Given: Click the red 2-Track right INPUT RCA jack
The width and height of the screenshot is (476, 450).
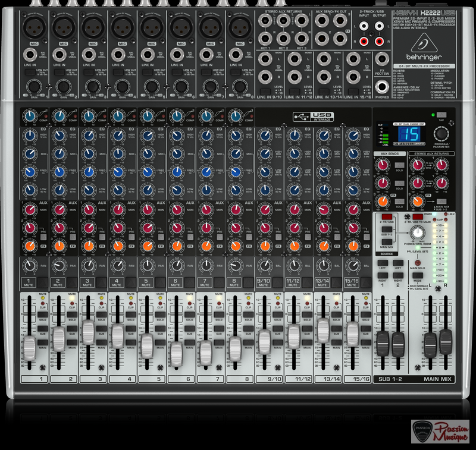Looking at the screenshot, I should [x=364, y=40].
